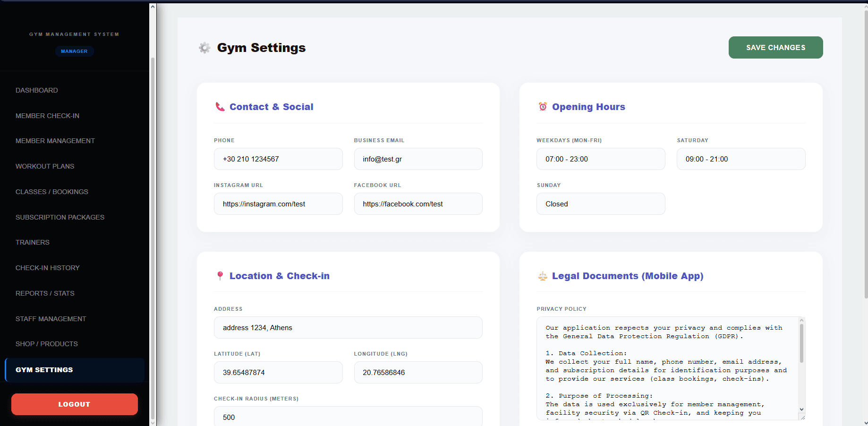Click the Business Email input

(x=418, y=159)
